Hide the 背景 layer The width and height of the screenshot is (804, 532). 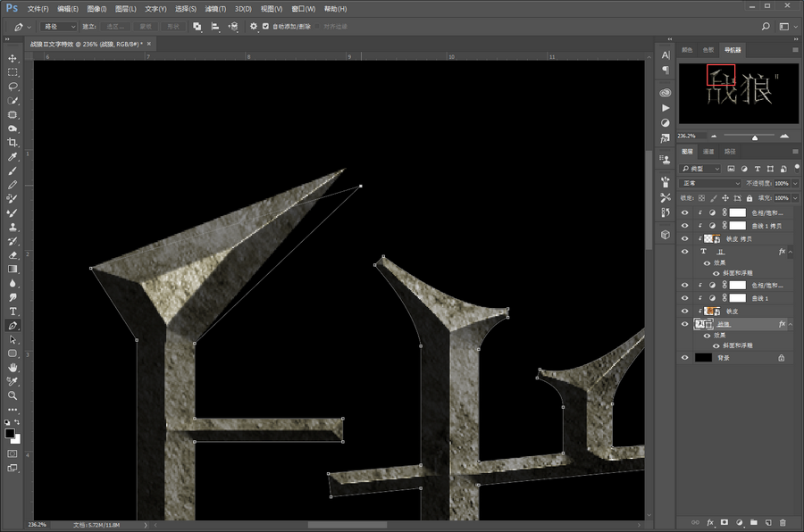click(x=685, y=357)
